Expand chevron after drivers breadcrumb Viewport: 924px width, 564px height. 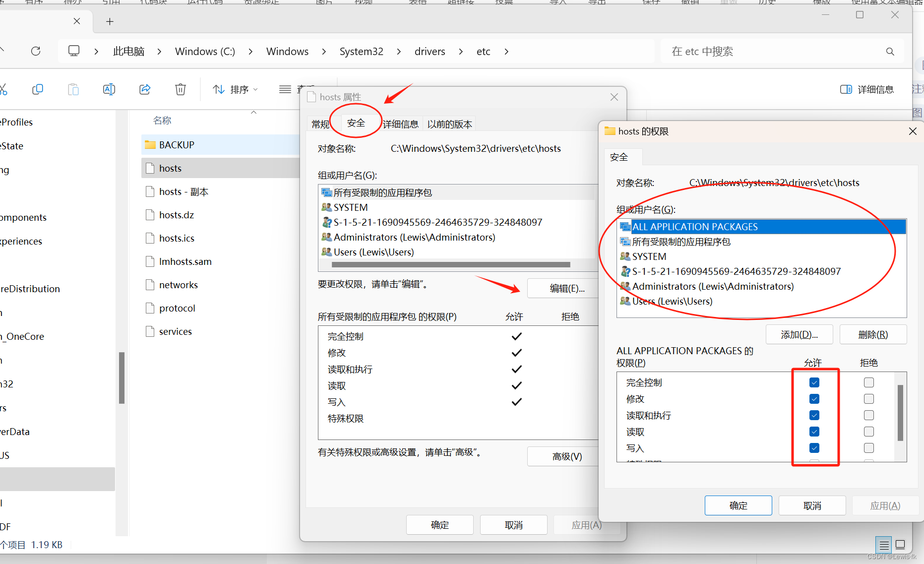(x=461, y=52)
